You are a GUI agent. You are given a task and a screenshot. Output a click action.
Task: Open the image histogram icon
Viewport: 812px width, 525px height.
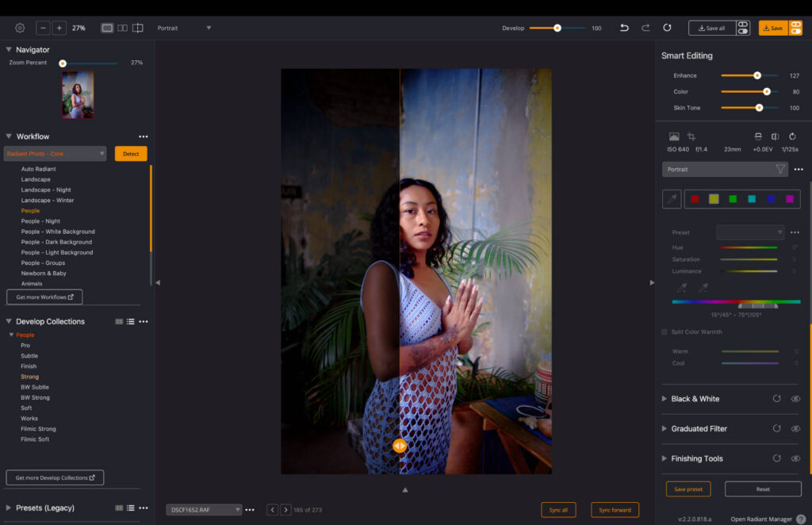click(x=674, y=136)
